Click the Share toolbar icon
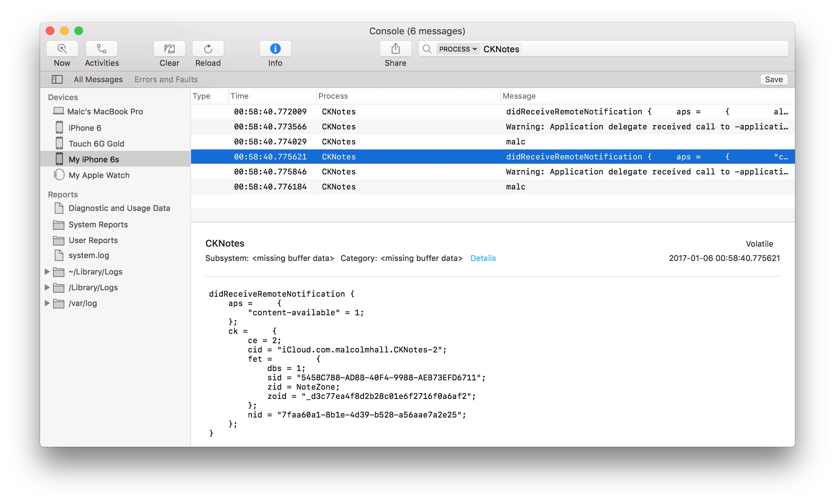Image resolution: width=835 pixels, height=504 pixels. (395, 49)
